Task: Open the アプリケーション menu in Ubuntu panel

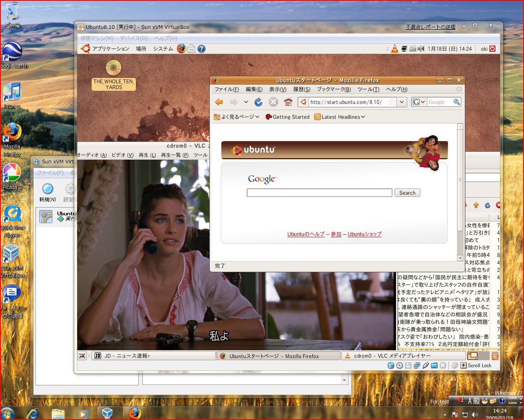Action: 106,49
